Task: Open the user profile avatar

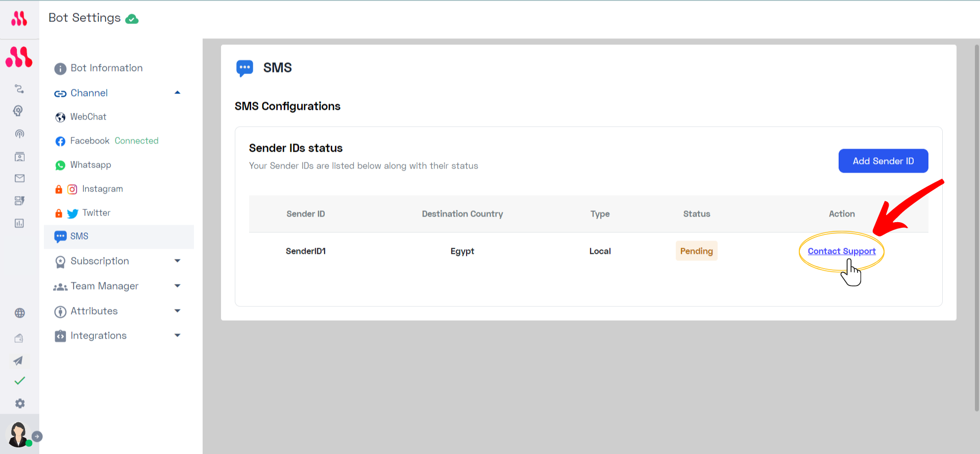Action: pyautogui.click(x=18, y=435)
